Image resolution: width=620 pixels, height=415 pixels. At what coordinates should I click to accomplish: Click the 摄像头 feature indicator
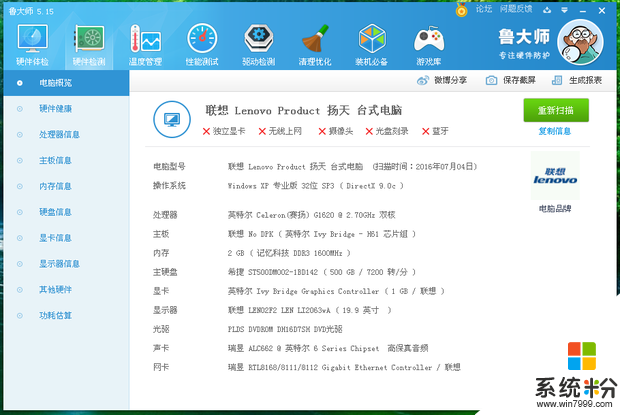click(x=336, y=131)
